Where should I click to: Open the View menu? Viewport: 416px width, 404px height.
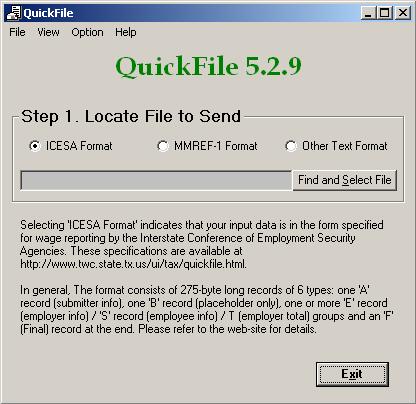(48, 32)
